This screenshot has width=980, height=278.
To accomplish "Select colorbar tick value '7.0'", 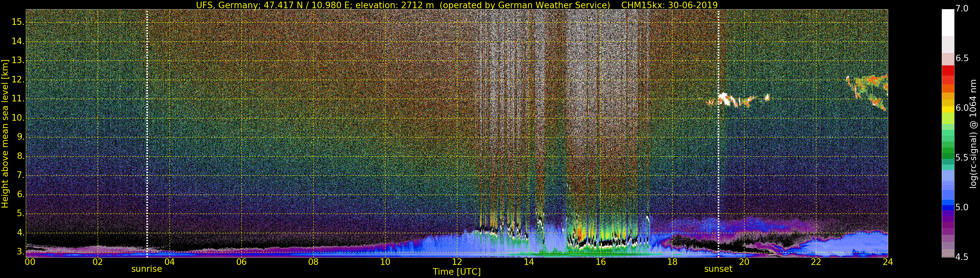I will (962, 9).
